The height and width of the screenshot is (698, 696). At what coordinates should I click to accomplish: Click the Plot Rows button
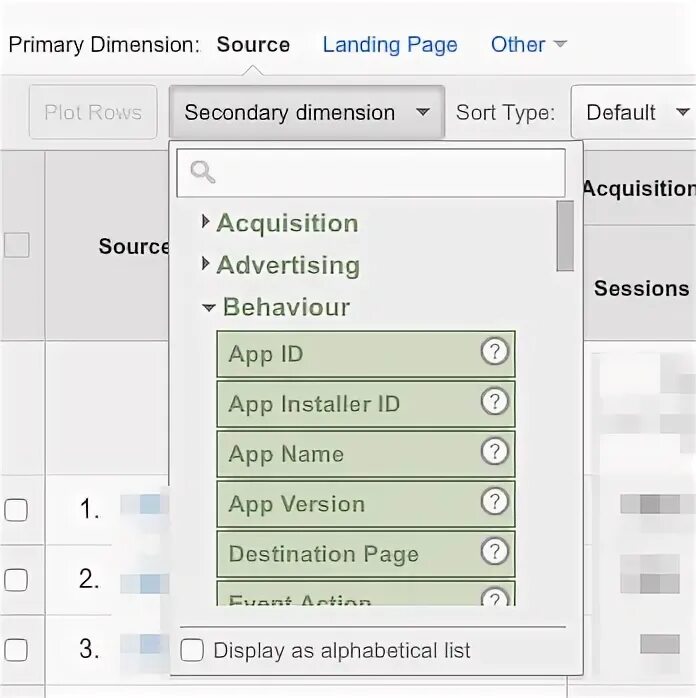93,113
